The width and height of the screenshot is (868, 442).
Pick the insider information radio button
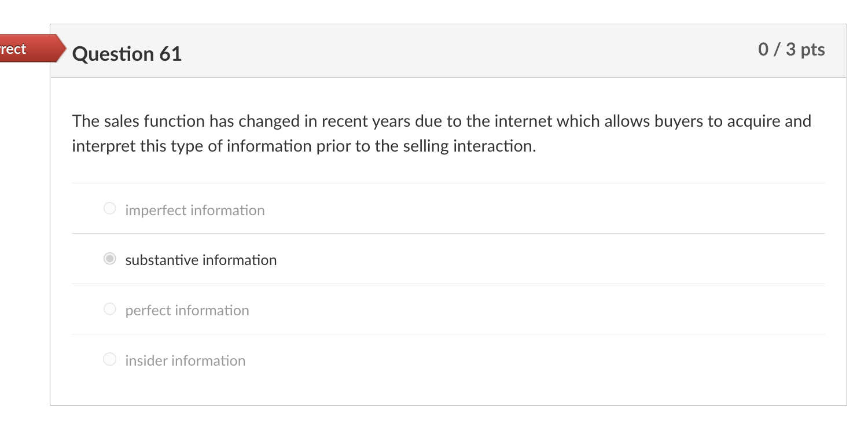pos(110,360)
